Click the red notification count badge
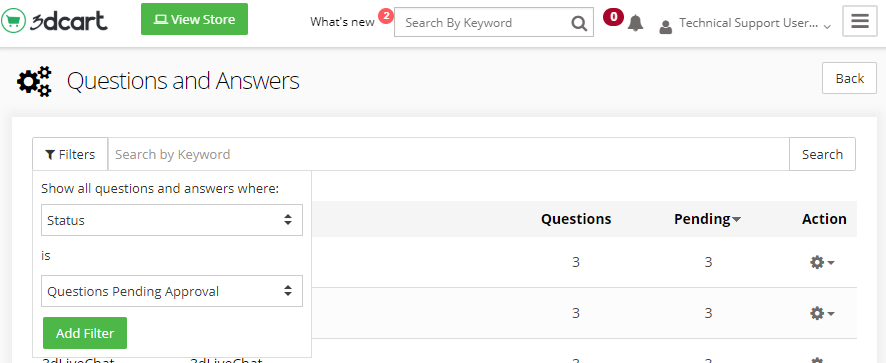The width and height of the screenshot is (886, 363). click(613, 17)
